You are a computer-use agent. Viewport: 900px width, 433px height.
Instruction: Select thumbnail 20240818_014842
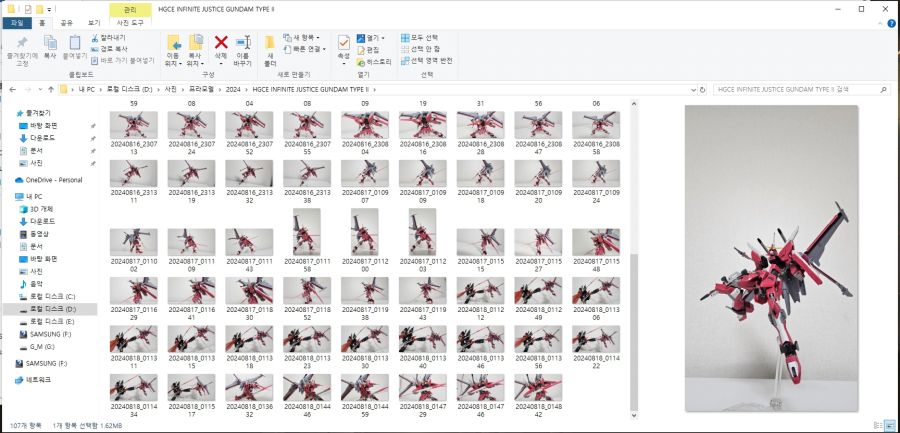point(538,388)
